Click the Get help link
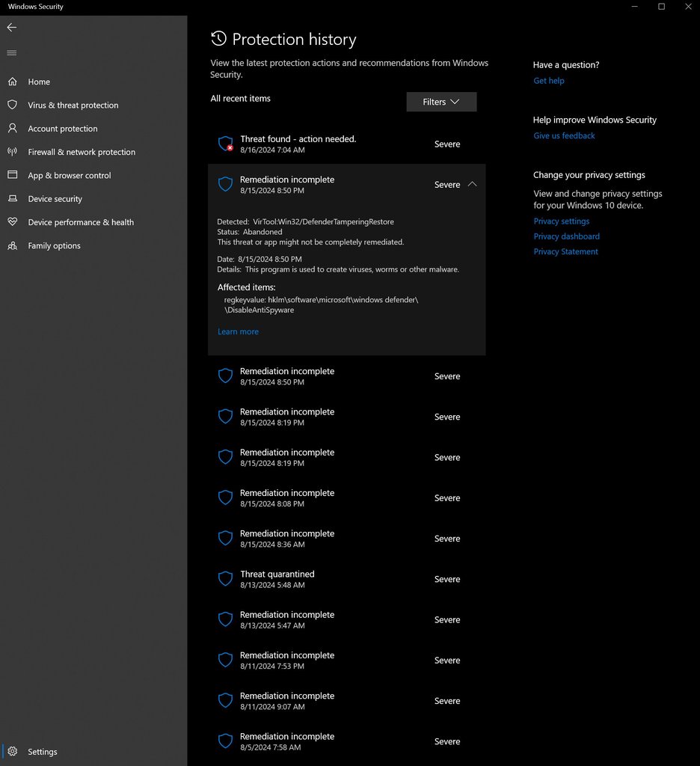The height and width of the screenshot is (766, 700). [549, 81]
